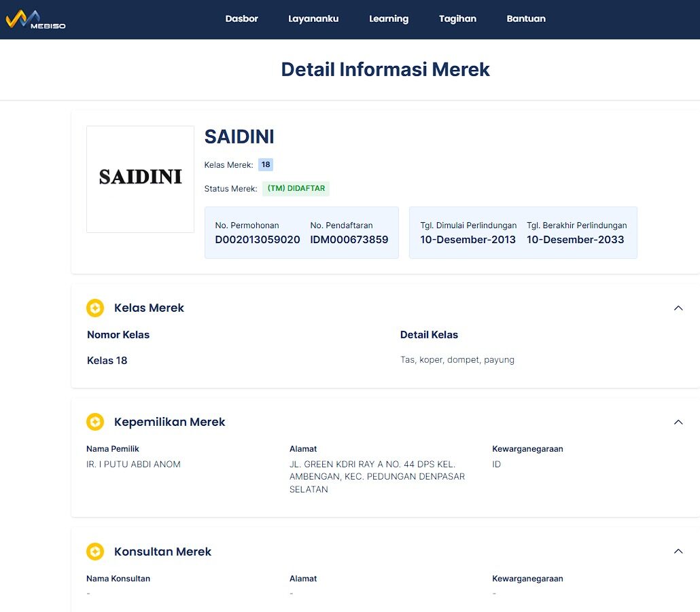Click the Kelas Merek yellow section icon
Image resolution: width=700 pixels, height=612 pixels.
coord(95,308)
